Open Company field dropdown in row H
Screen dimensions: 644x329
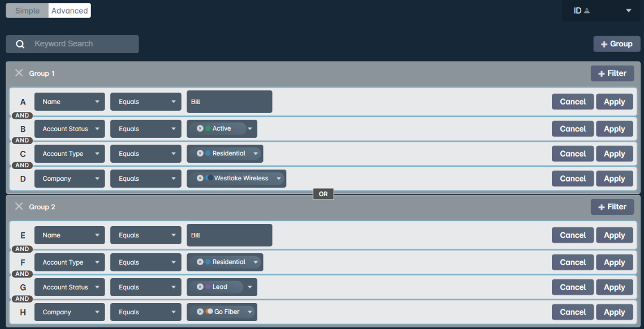[x=70, y=312]
